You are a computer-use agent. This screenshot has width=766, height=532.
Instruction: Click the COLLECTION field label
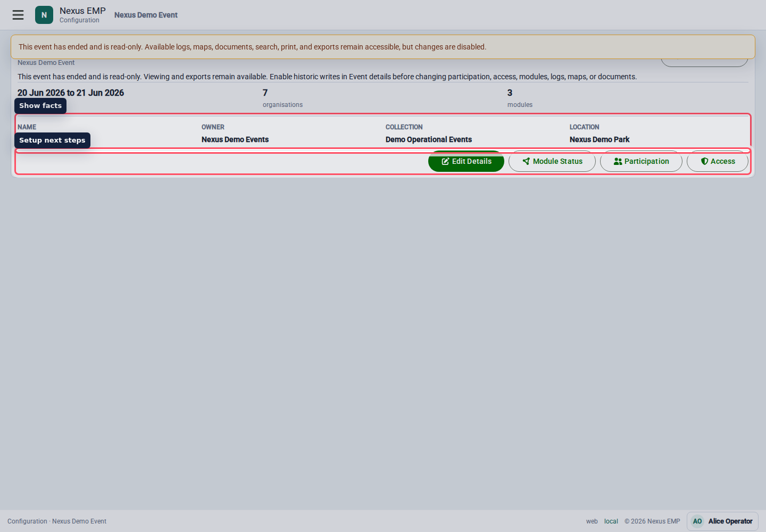[x=404, y=127]
